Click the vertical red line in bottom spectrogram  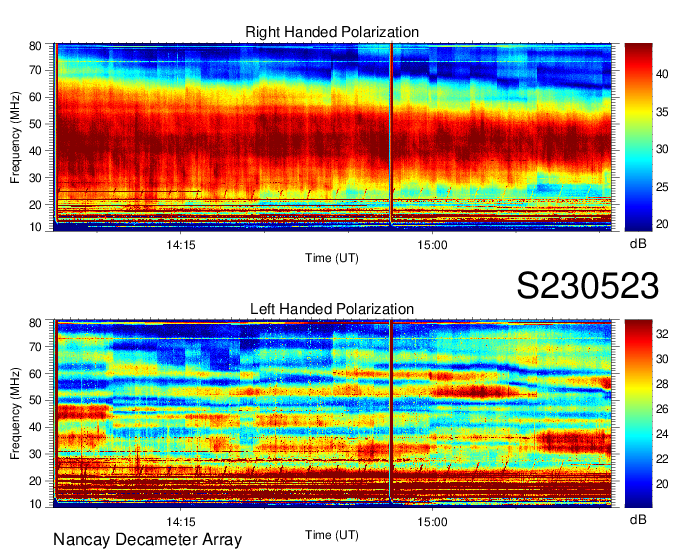point(391,412)
